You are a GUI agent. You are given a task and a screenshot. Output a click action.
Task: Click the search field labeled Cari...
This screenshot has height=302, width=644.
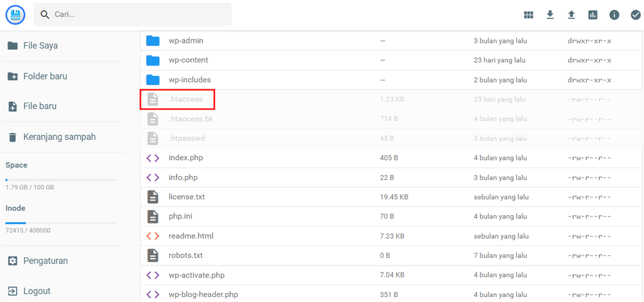click(x=132, y=15)
